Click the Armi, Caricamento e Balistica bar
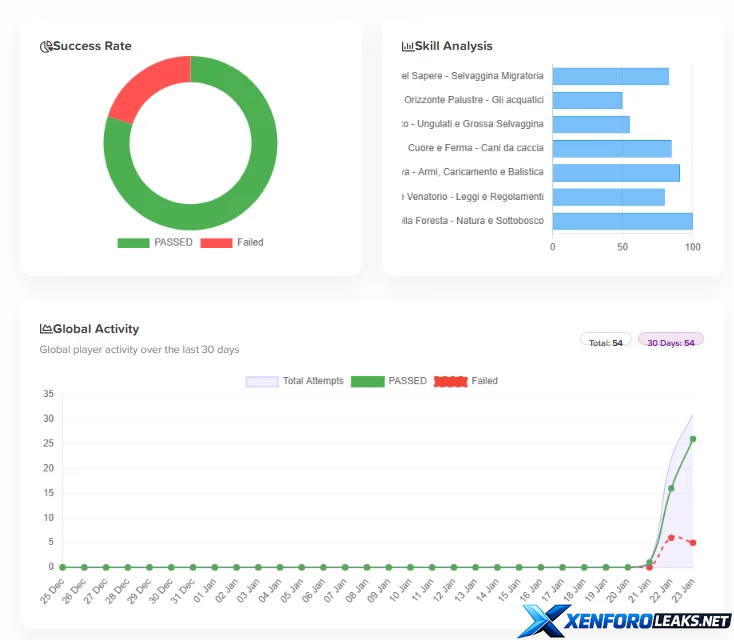 pyautogui.click(x=615, y=173)
